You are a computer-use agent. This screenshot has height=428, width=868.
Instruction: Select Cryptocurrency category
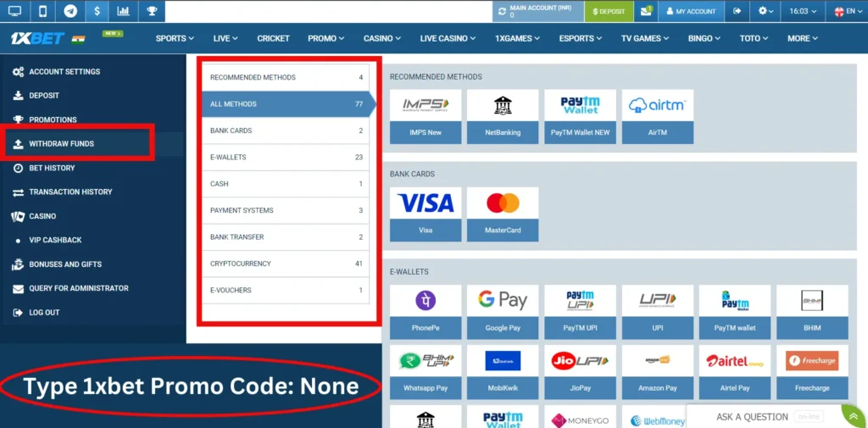coord(286,264)
